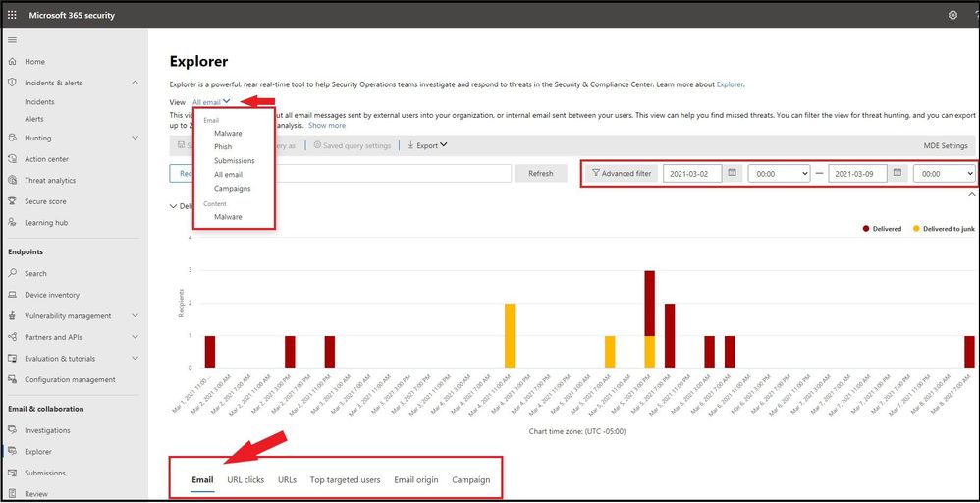Click the Learning hub icon
The image size is (980, 503).
pyautogui.click(x=12, y=223)
